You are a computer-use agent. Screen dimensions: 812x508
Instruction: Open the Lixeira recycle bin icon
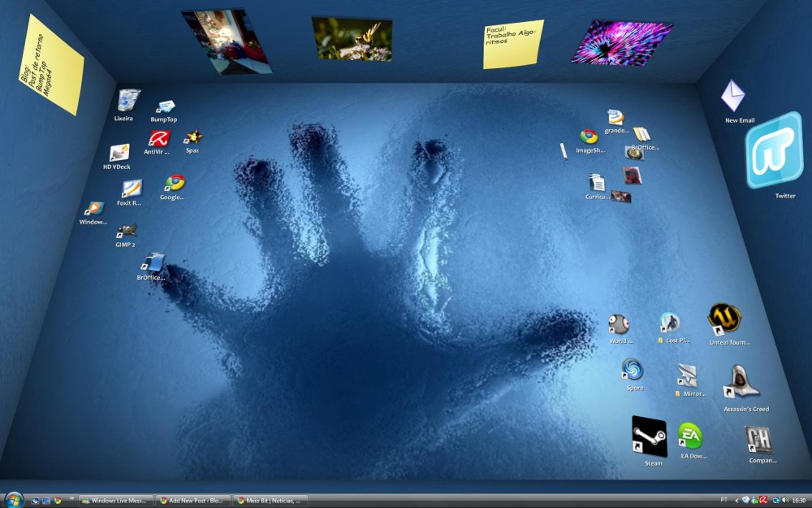click(127, 102)
